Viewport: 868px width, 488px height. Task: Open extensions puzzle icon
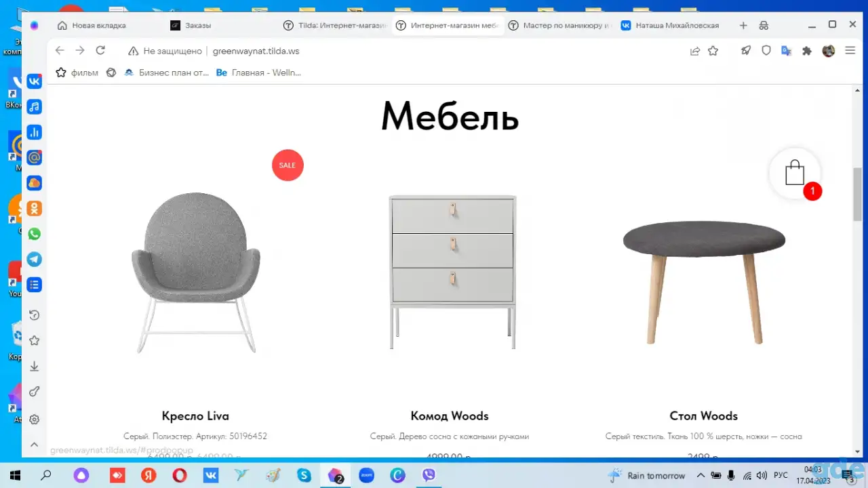pyautogui.click(x=807, y=51)
